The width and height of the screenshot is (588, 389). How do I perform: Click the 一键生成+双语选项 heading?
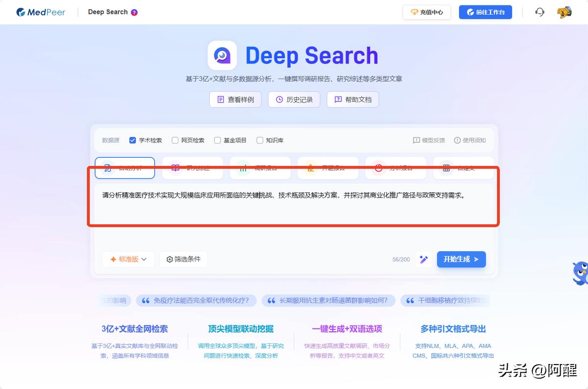pos(347,329)
